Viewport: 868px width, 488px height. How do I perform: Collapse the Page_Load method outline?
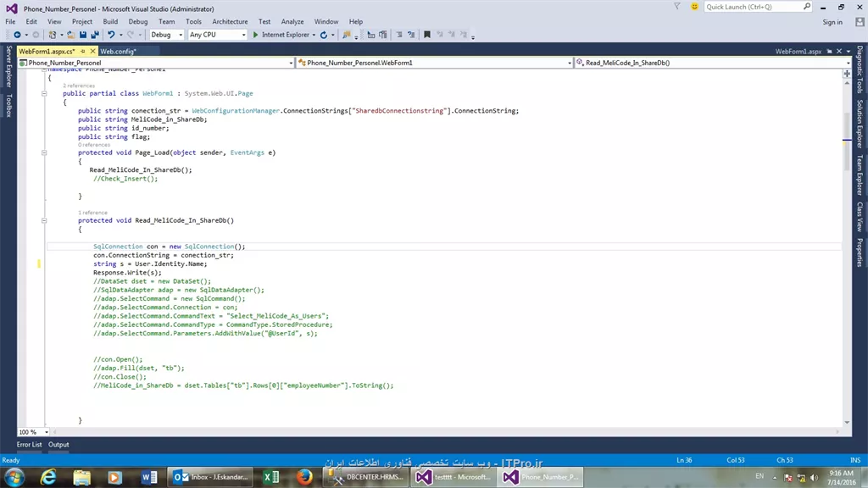pyautogui.click(x=44, y=152)
